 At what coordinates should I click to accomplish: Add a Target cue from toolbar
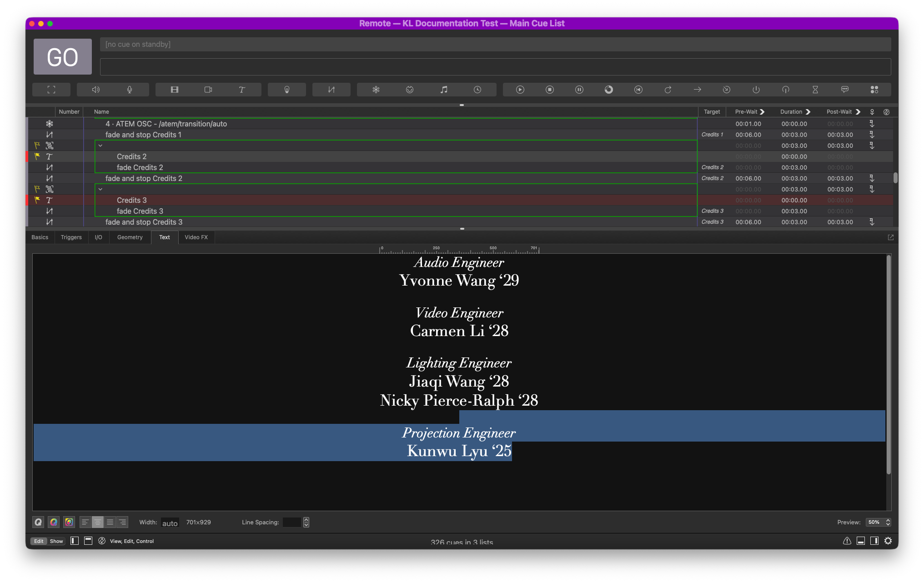[x=727, y=90]
